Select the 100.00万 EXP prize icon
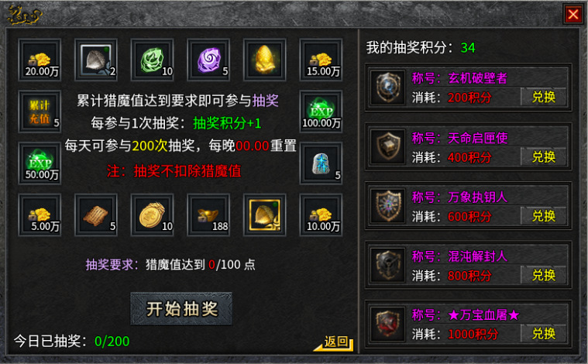This screenshot has height=364, width=588. pyautogui.click(x=321, y=112)
